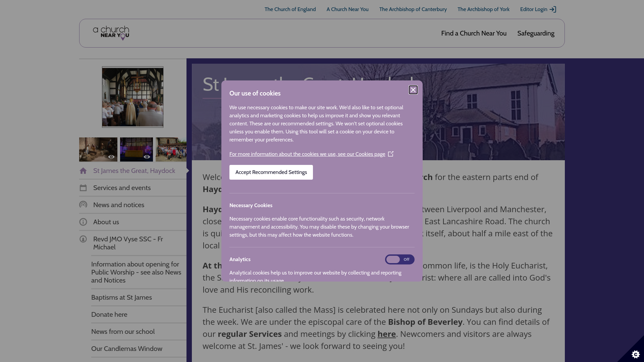Open the About us page
This screenshot has width=644, height=362.
106,222
